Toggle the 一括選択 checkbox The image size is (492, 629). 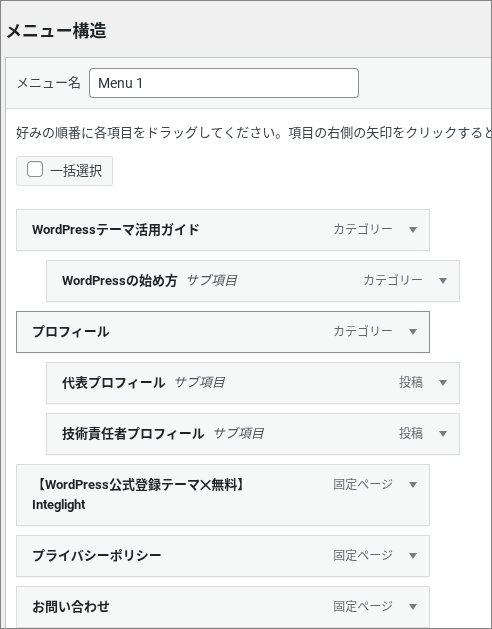click(35, 169)
